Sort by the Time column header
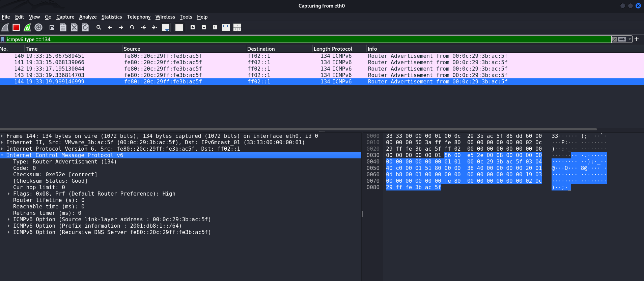The height and width of the screenshot is (281, 644). click(74, 49)
